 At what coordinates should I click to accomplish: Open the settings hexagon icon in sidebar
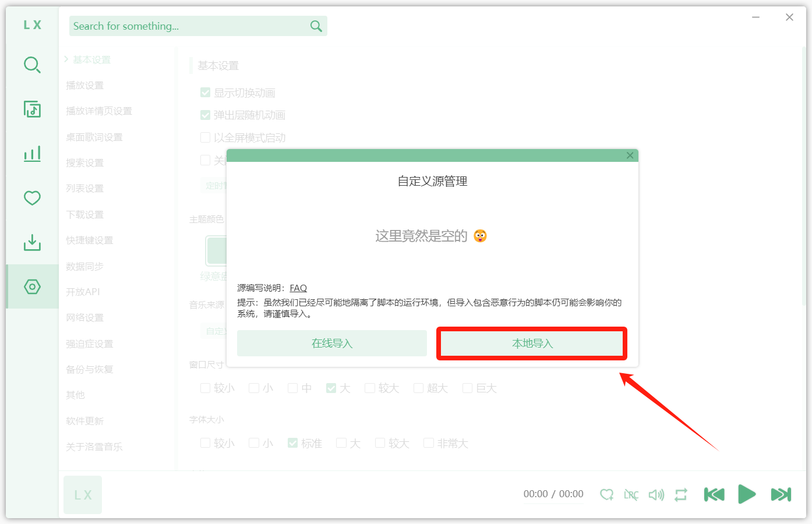point(32,286)
